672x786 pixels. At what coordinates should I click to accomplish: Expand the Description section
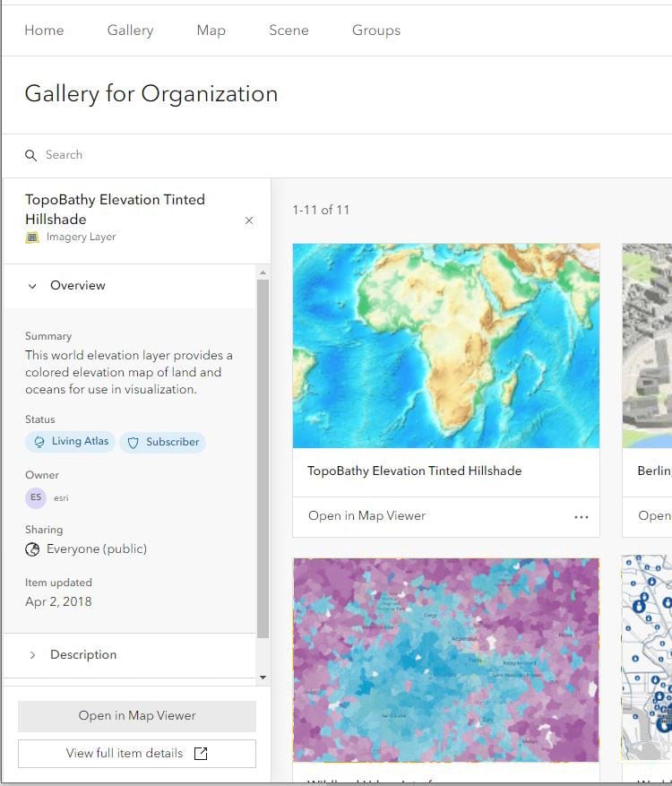tap(33, 655)
